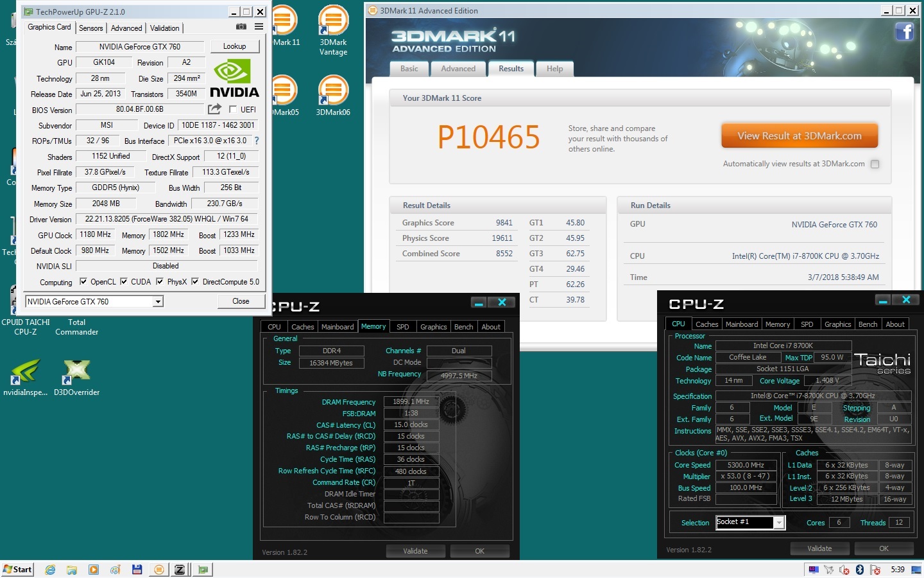
Task: Toggle the PhysX checkbox
Action: (160, 281)
